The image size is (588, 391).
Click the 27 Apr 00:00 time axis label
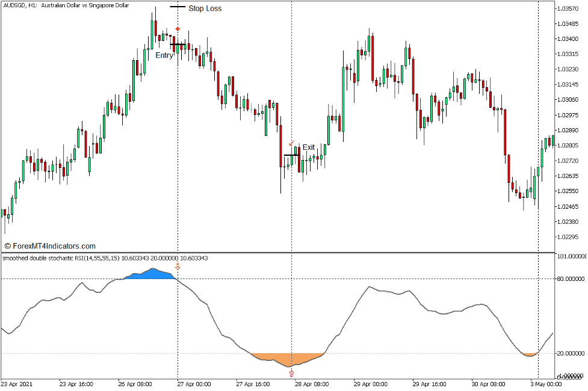(194, 384)
